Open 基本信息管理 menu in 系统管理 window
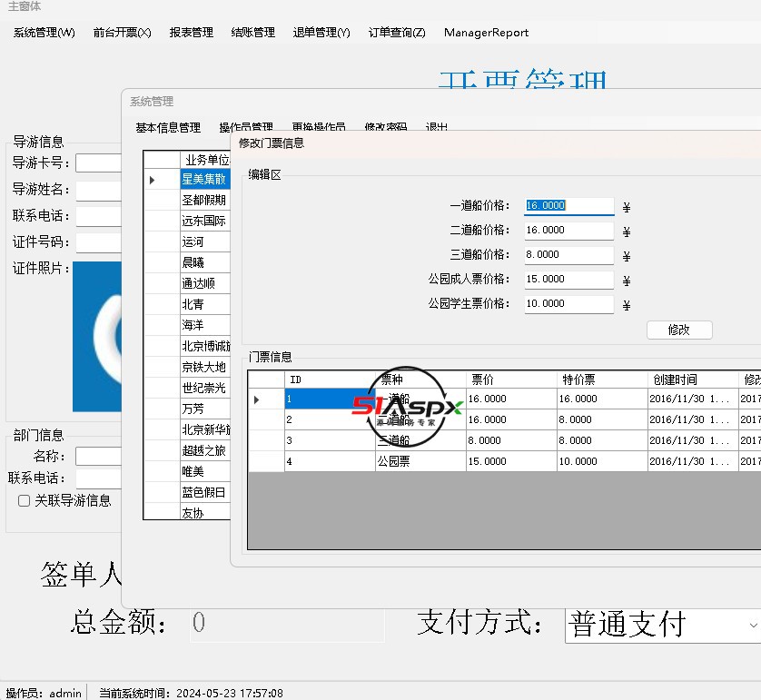 pos(168,128)
